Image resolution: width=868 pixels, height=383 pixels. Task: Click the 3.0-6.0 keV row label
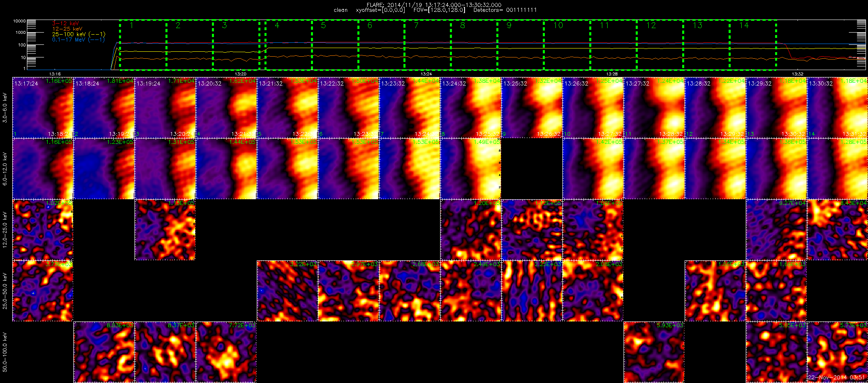pyautogui.click(x=5, y=108)
